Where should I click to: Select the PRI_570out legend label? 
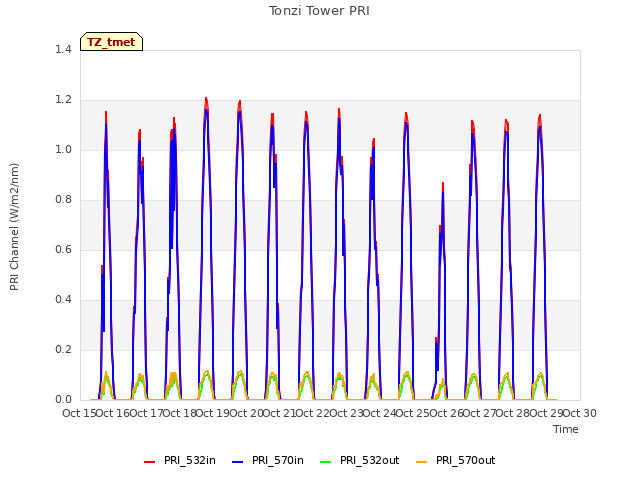pyautogui.click(x=465, y=460)
